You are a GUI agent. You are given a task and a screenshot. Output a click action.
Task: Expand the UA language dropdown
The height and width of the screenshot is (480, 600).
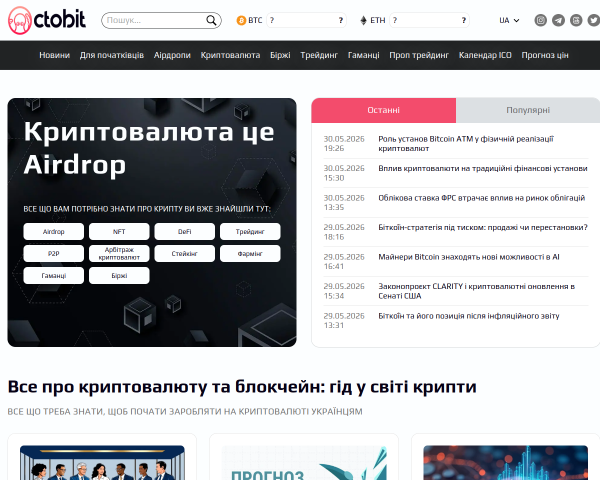coord(509,20)
